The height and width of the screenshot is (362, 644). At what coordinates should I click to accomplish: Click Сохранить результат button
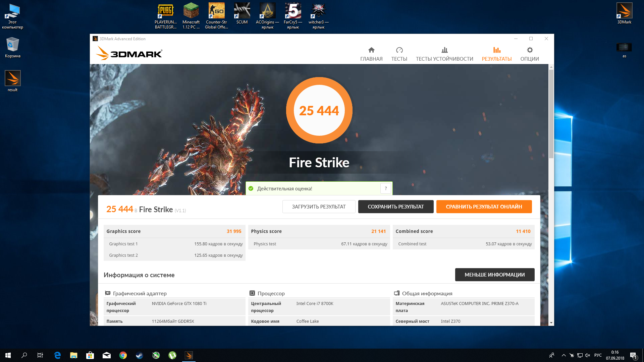point(396,207)
